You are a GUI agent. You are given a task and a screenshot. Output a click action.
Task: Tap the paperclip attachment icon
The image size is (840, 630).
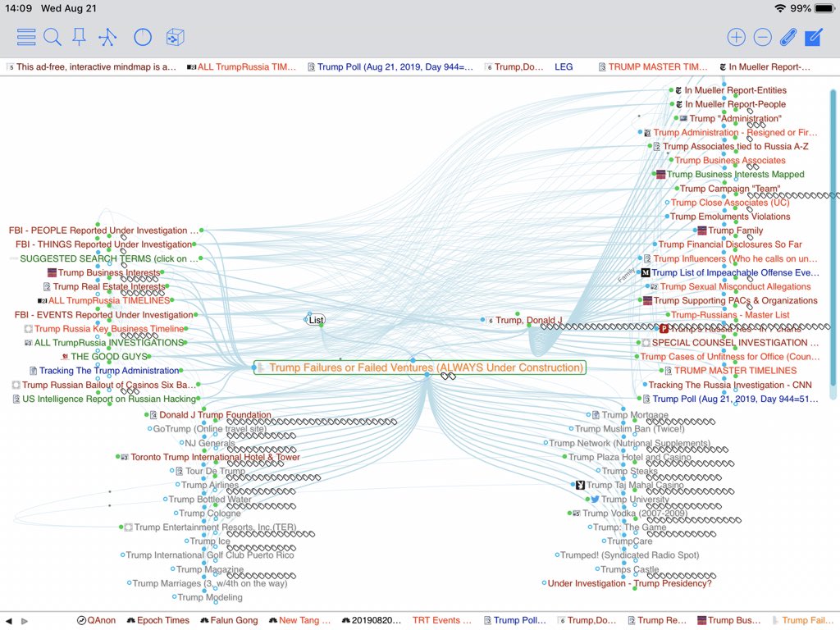(788, 37)
